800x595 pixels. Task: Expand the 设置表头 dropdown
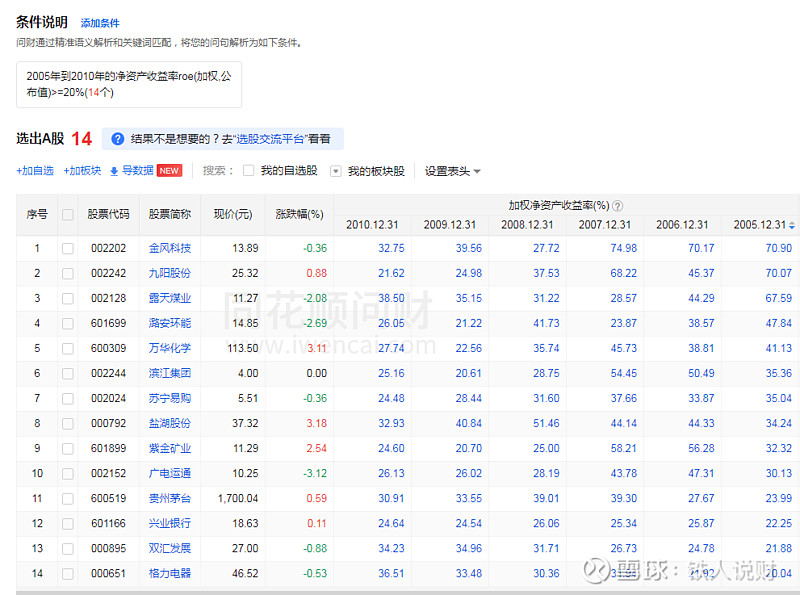[x=452, y=171]
